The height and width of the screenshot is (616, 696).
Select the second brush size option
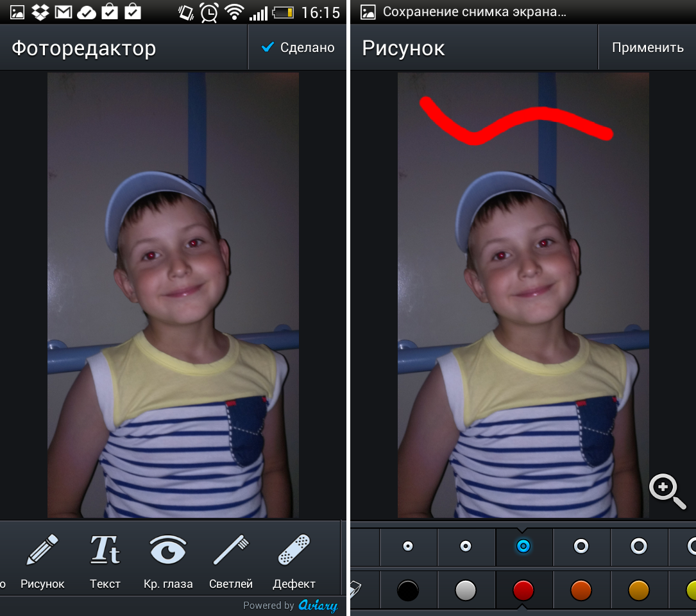pos(466,546)
